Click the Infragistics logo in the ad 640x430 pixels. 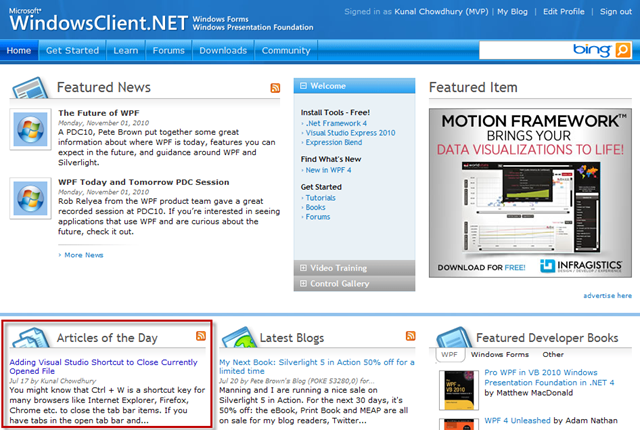click(581, 266)
